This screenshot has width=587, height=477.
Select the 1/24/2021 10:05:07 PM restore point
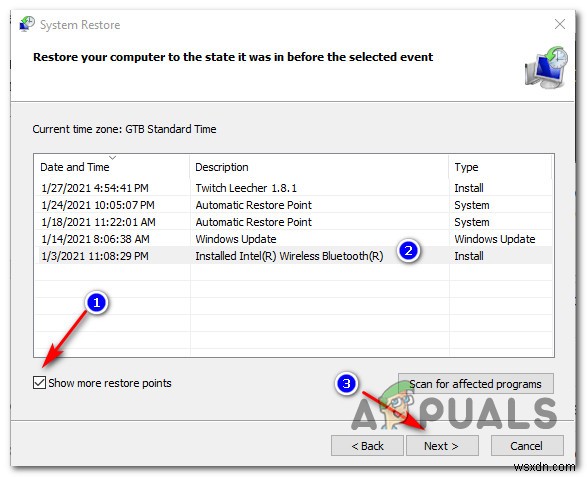(294, 205)
